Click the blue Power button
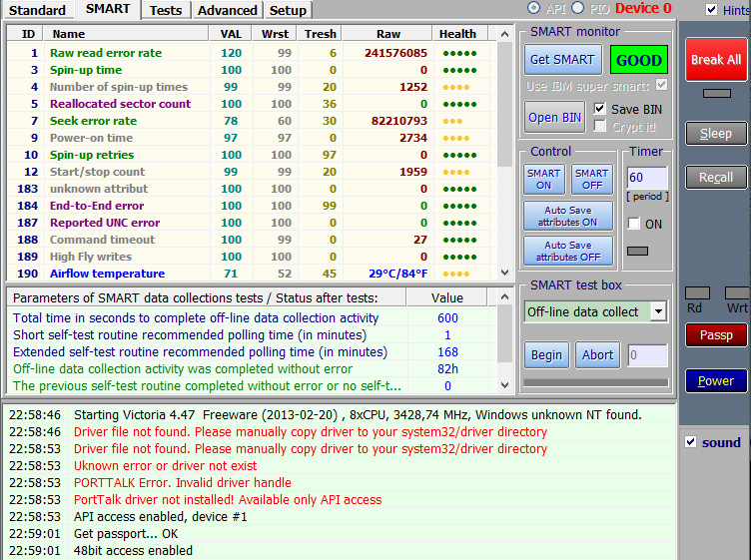The width and height of the screenshot is (751, 560). pos(716,381)
